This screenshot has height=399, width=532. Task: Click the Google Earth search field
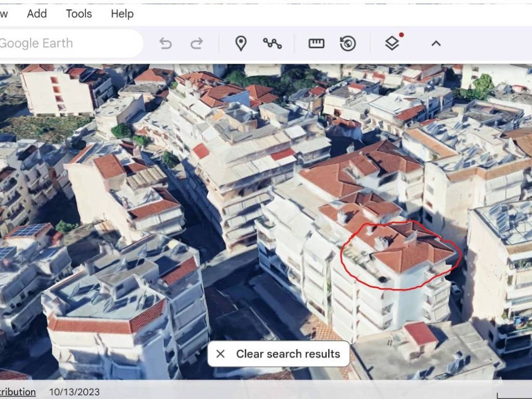tap(62, 44)
